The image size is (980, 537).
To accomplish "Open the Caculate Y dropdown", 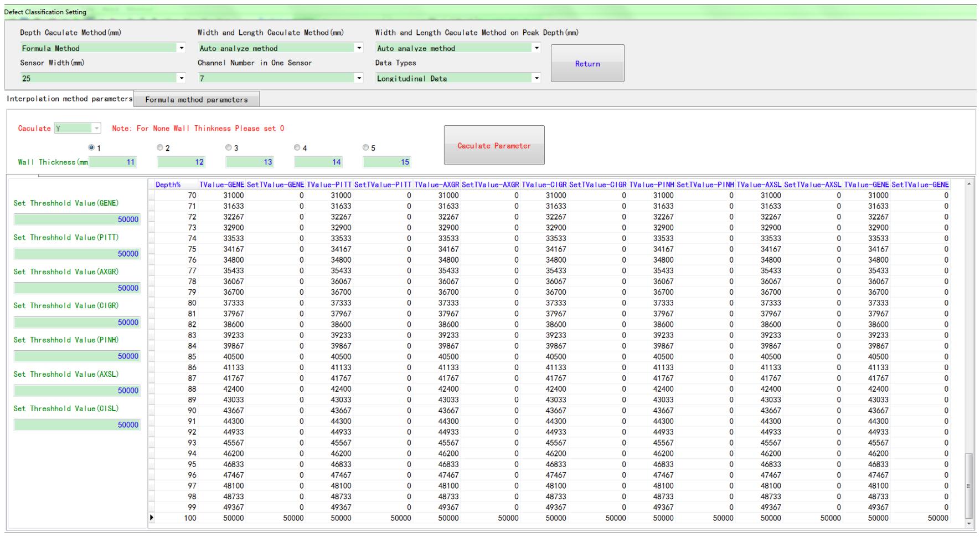I will click(96, 129).
